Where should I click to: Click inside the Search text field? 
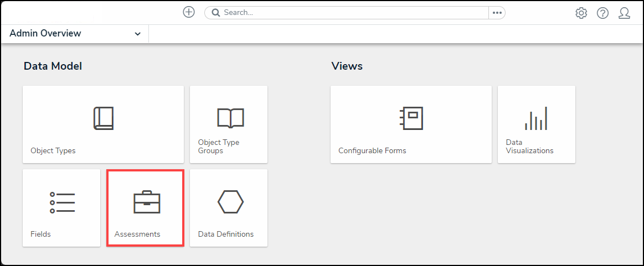click(x=349, y=13)
